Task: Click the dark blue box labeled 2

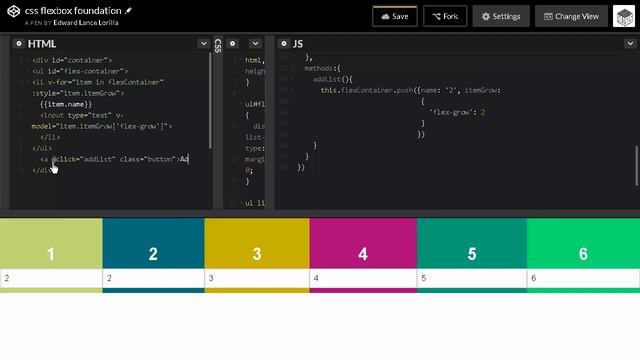Action: tap(153, 243)
